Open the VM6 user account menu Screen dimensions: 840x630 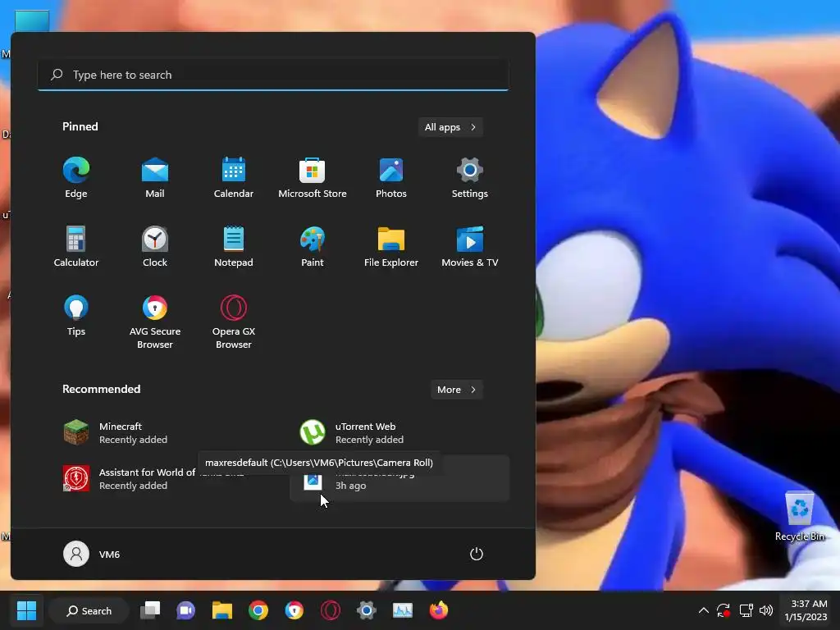coord(92,554)
